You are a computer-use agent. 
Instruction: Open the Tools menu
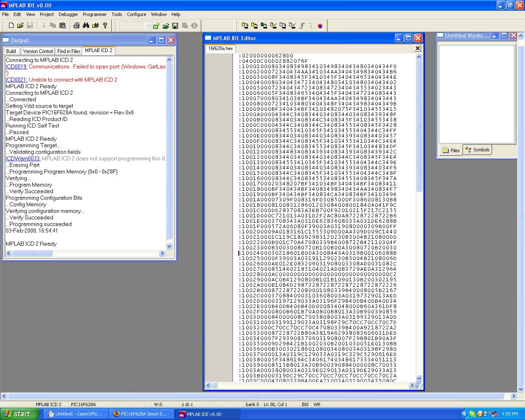coord(117,14)
